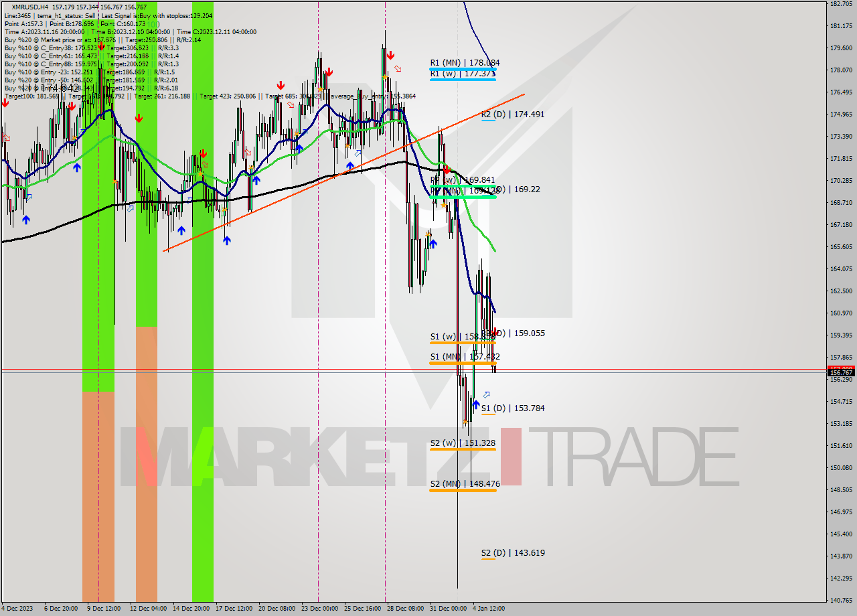Click the '31 Dec 00:00' time label
Screen dimensions: 857x616
[449, 609]
